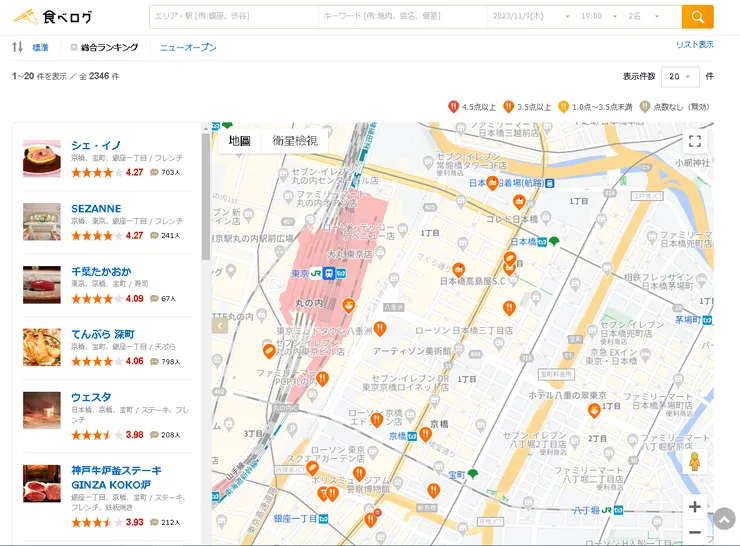
Task: Click the GINZA KOKO炉 meat thumbnail
Action: [x=42, y=484]
